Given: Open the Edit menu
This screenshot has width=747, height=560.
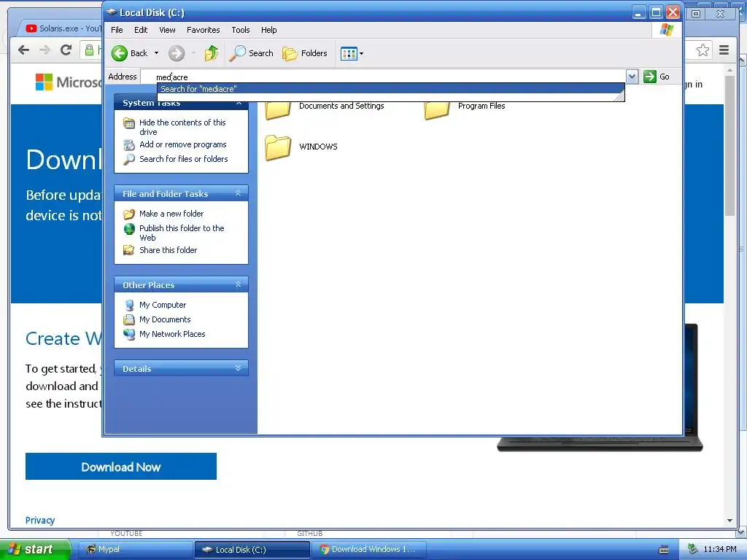Looking at the screenshot, I should click(141, 30).
